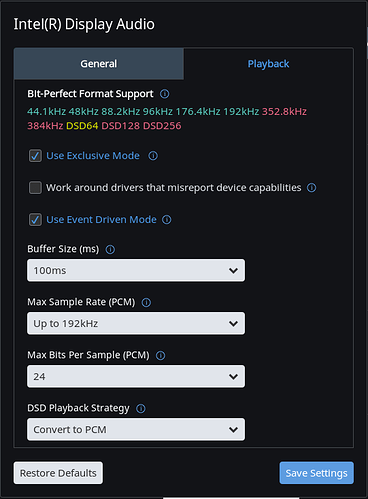Show info for Max Sample Rate (PCM)

pos(146,302)
